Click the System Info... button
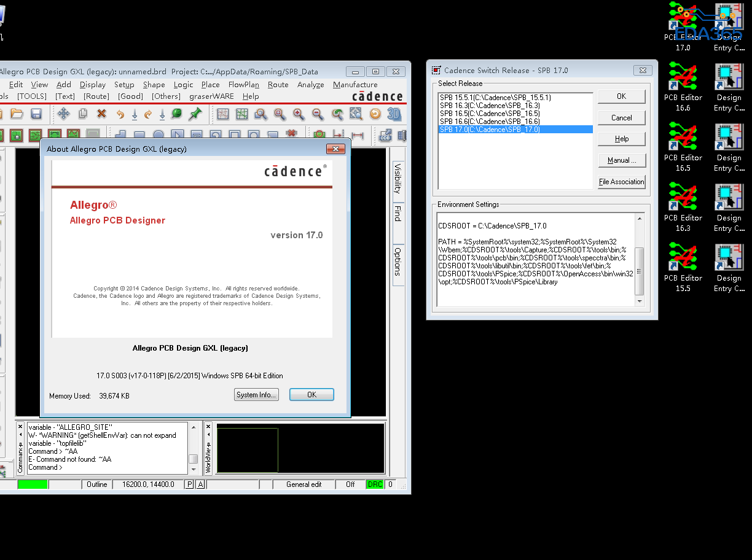 (x=257, y=395)
